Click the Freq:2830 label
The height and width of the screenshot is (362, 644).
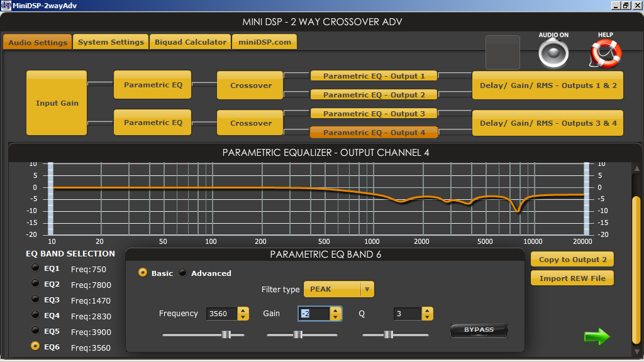[91, 317]
